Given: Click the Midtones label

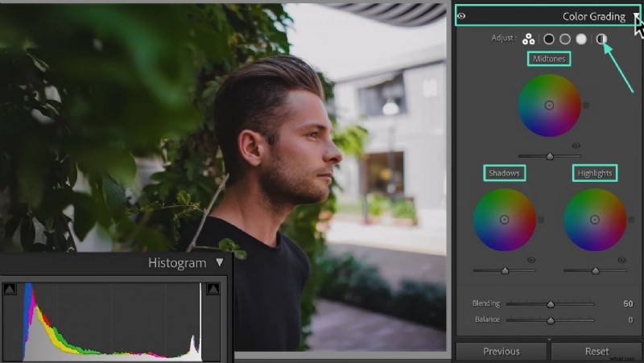Looking at the screenshot, I should (549, 59).
